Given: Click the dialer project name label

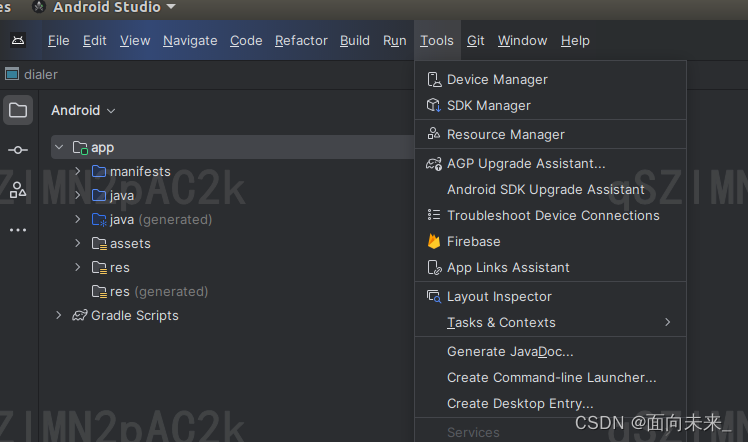Looking at the screenshot, I should tap(41, 74).
